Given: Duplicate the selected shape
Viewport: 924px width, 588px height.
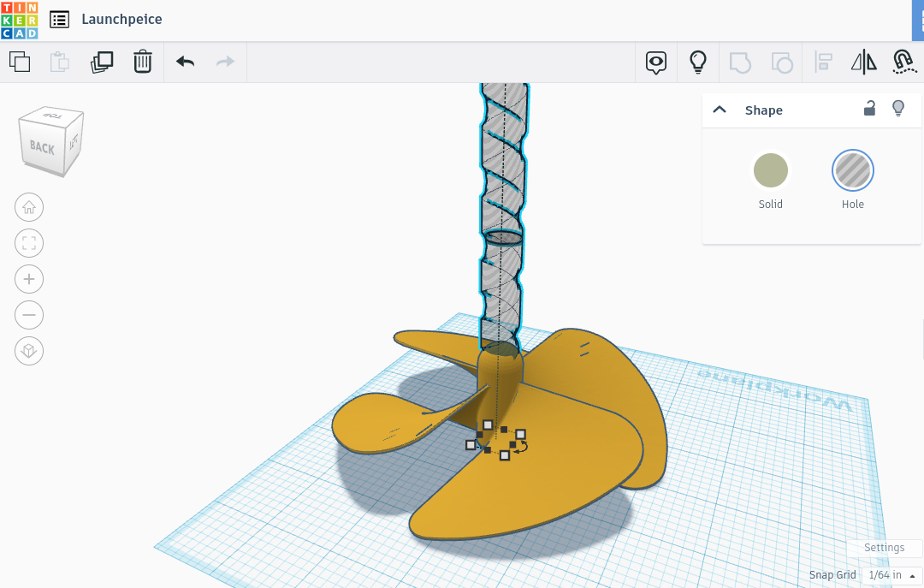Looking at the screenshot, I should (x=102, y=62).
